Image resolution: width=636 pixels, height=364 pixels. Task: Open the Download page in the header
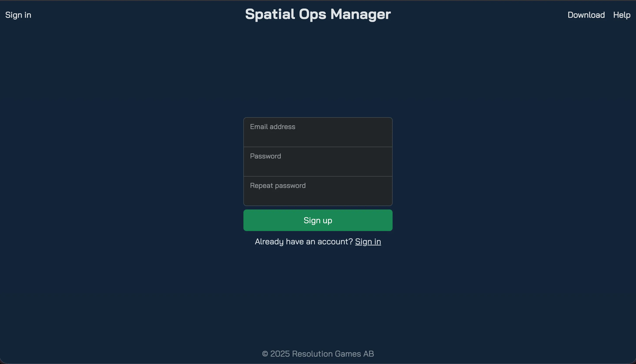[x=586, y=15]
